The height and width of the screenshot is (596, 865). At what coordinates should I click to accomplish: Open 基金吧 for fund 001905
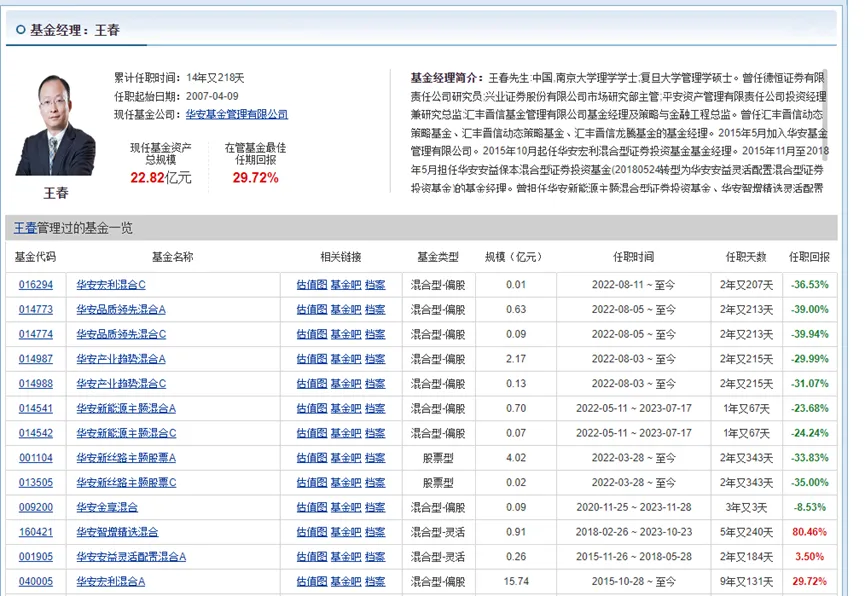(346, 557)
